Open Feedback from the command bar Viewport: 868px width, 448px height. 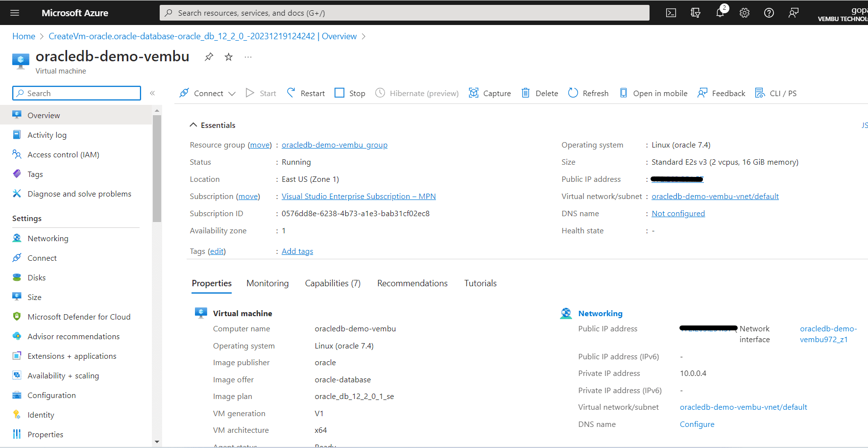pos(721,93)
